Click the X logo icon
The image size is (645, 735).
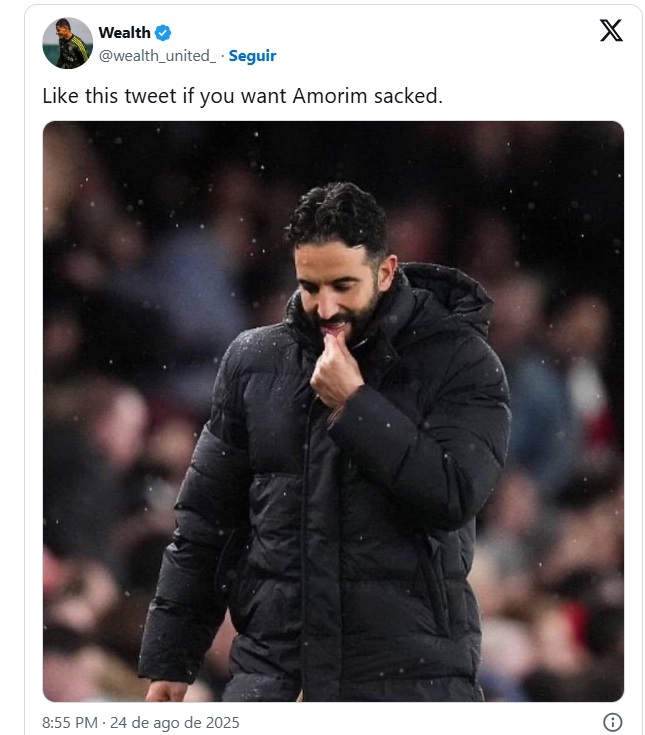(611, 31)
